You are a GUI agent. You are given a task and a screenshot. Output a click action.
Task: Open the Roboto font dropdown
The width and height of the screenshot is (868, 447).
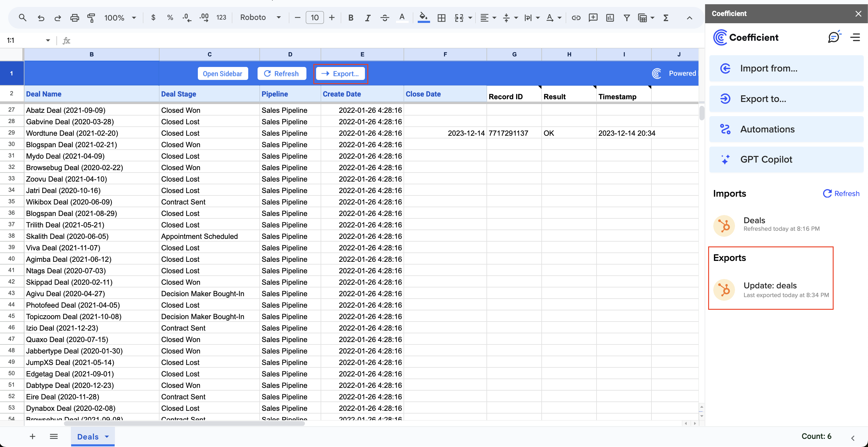[260, 17]
